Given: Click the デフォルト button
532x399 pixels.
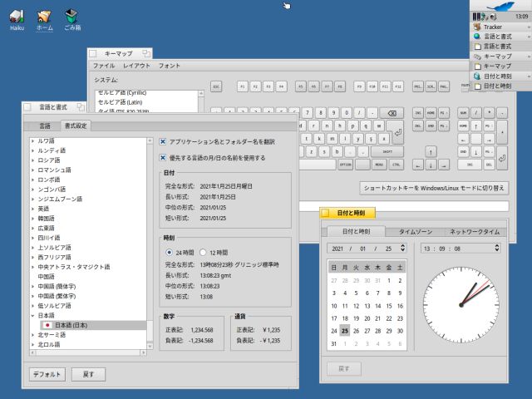Looking at the screenshot, I should (x=47, y=374).
